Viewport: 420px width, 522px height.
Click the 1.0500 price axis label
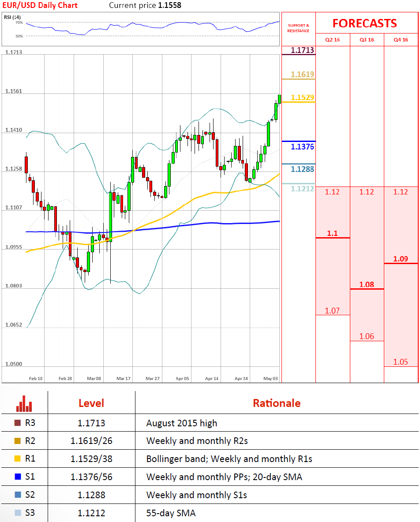[14, 364]
